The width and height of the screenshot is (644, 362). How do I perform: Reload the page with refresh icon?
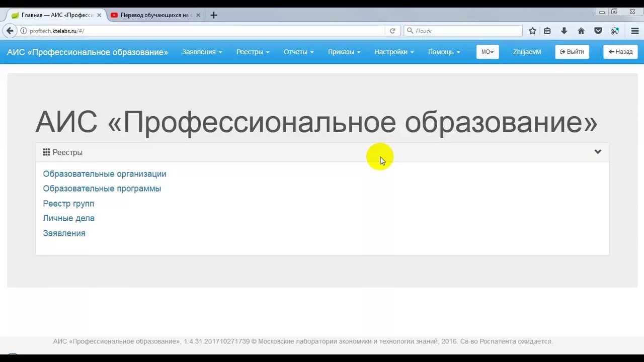(392, 31)
